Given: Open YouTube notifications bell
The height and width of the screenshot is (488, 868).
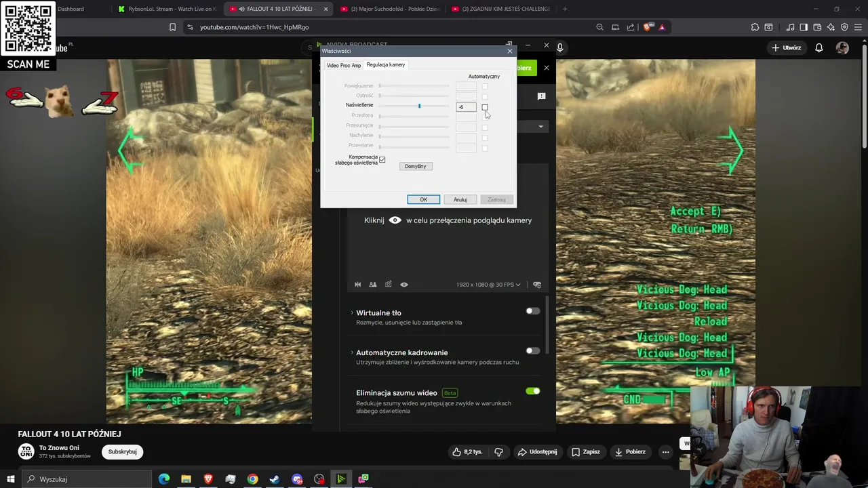Looking at the screenshot, I should tap(819, 47).
